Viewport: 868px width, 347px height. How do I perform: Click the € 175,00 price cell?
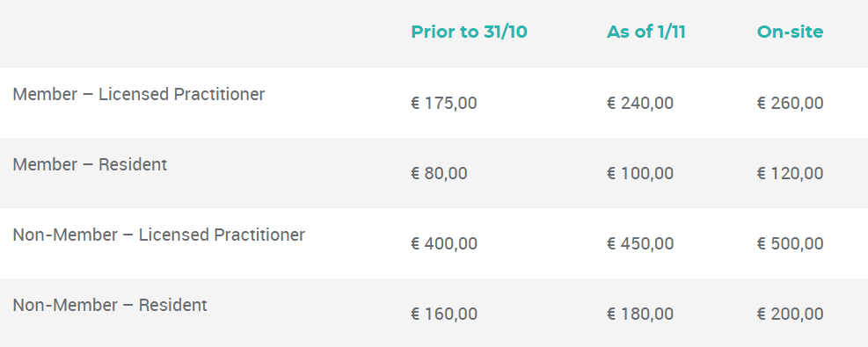click(444, 104)
